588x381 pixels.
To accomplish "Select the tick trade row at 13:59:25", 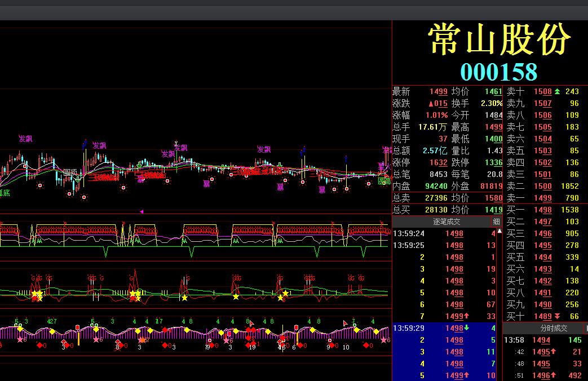I will pos(444,245).
